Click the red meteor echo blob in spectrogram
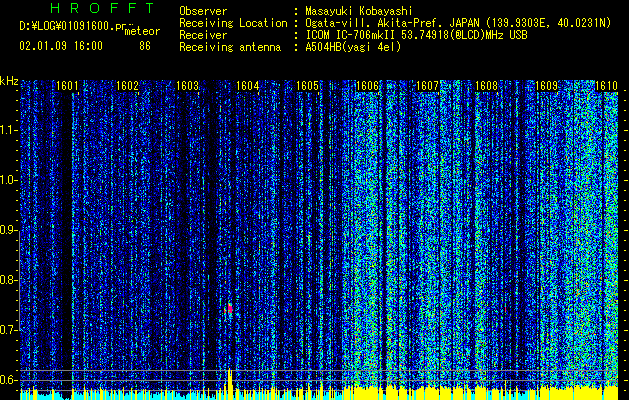Viewport: 629px width, 400px height. (x=229, y=308)
